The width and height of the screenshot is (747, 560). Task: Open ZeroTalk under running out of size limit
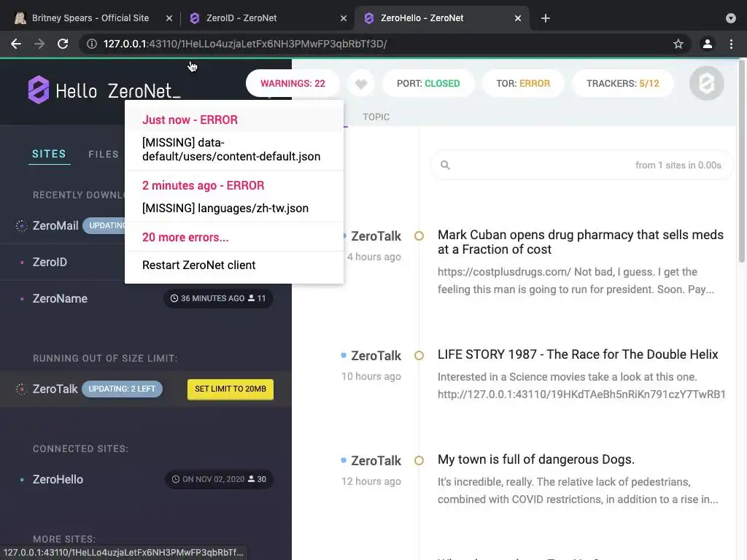(55, 389)
